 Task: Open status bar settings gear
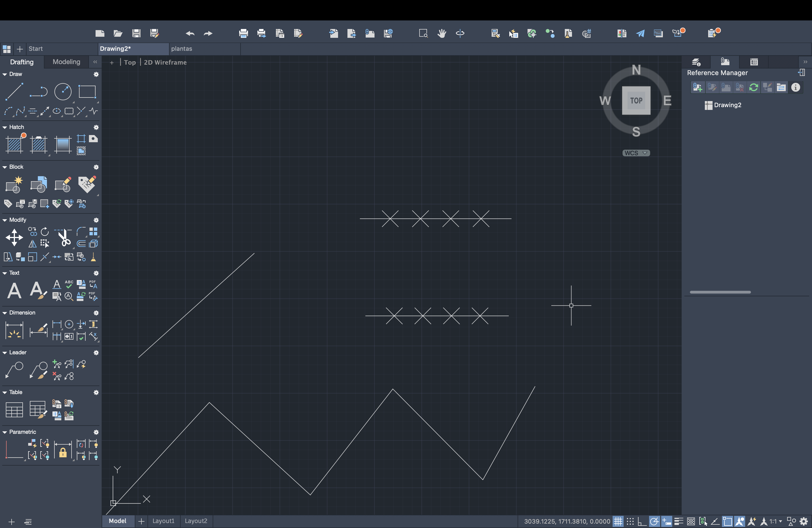[804, 521]
